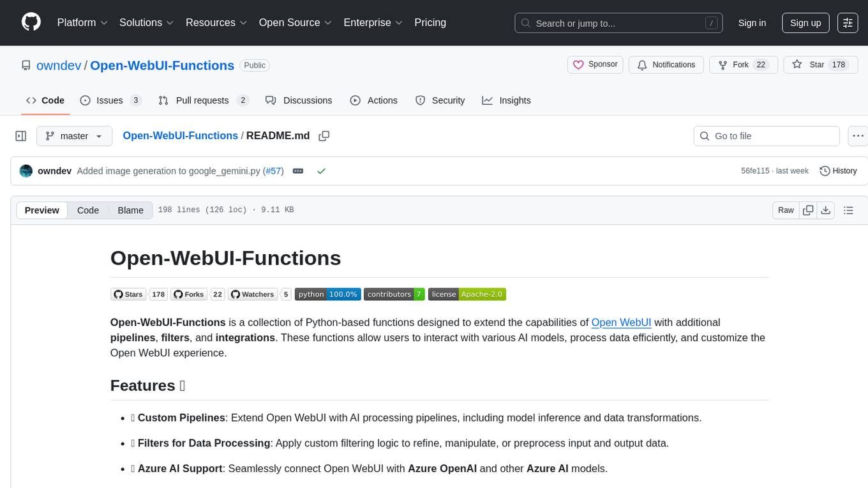The width and height of the screenshot is (868, 488).
Task: Expand the file tree side panel
Action: [21, 136]
